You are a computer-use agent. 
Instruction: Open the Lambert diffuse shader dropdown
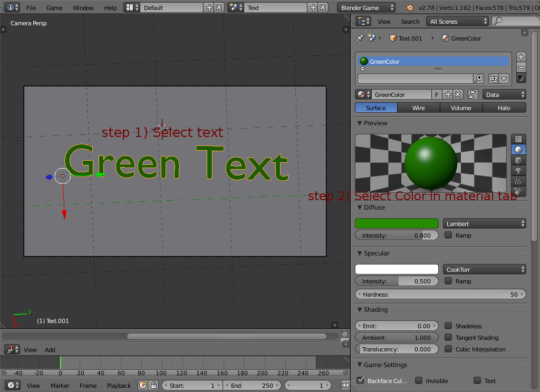coord(484,223)
